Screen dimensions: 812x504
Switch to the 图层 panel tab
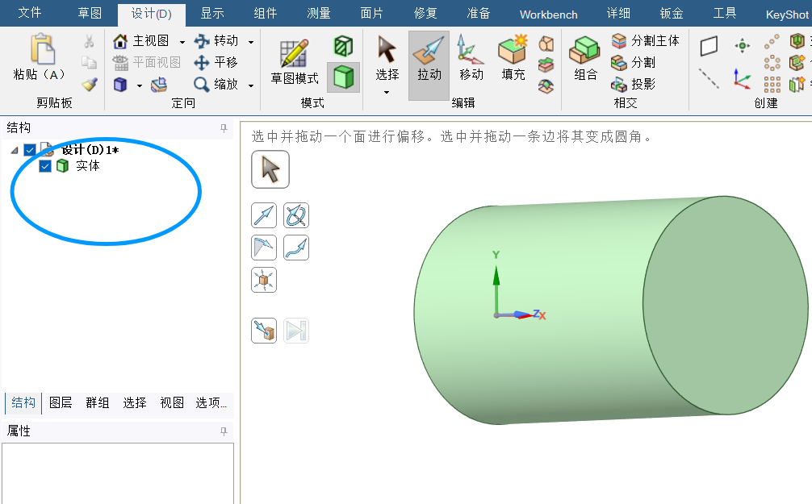pyautogui.click(x=61, y=402)
